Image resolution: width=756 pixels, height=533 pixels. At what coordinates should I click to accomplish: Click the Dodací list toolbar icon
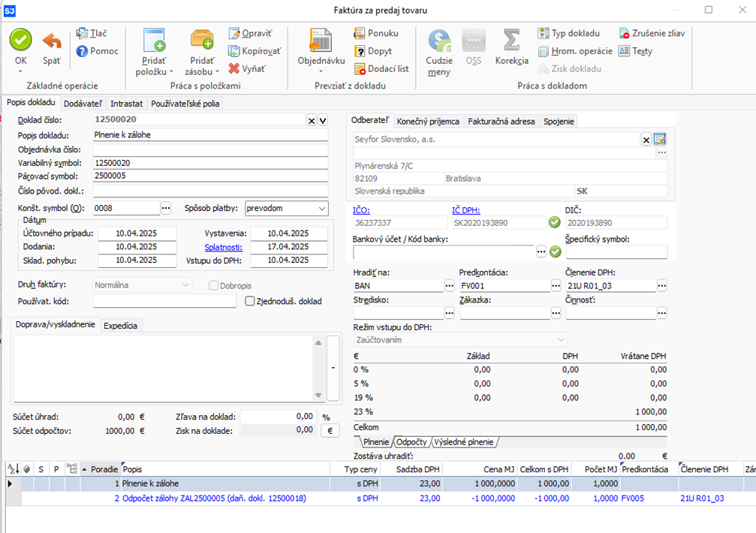tap(360, 68)
